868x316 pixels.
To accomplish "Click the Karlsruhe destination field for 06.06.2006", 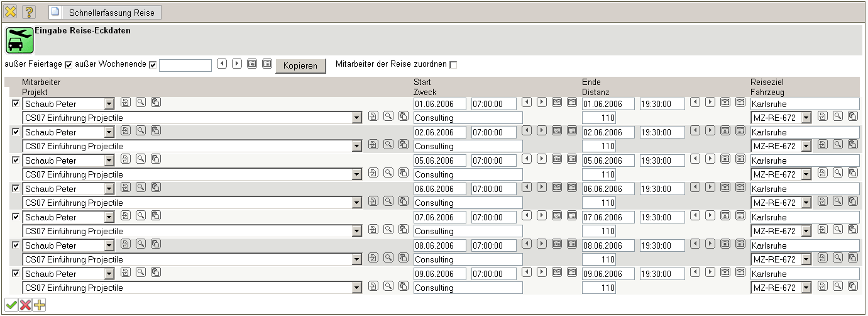I will point(805,189).
